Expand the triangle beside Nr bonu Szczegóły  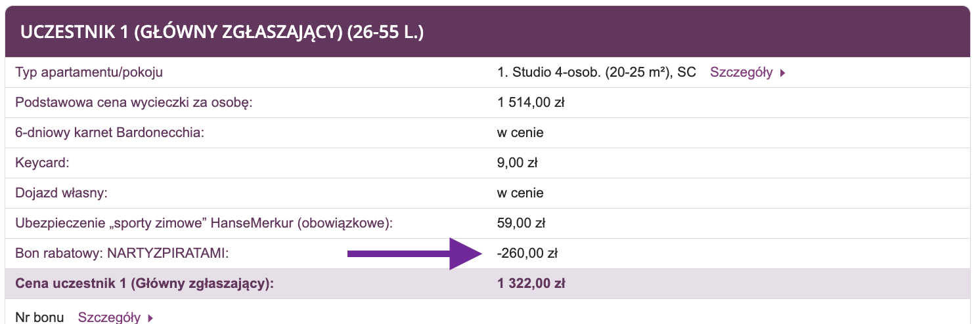[x=150, y=319]
